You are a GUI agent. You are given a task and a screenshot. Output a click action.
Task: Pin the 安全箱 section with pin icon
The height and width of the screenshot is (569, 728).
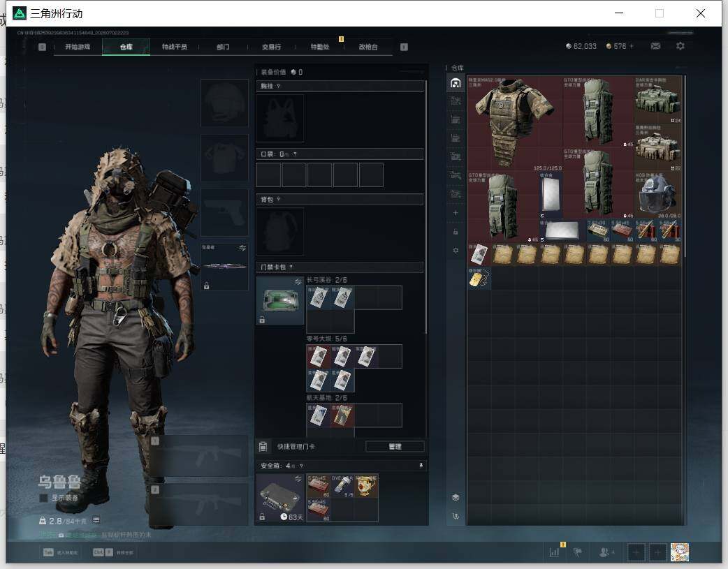click(421, 466)
